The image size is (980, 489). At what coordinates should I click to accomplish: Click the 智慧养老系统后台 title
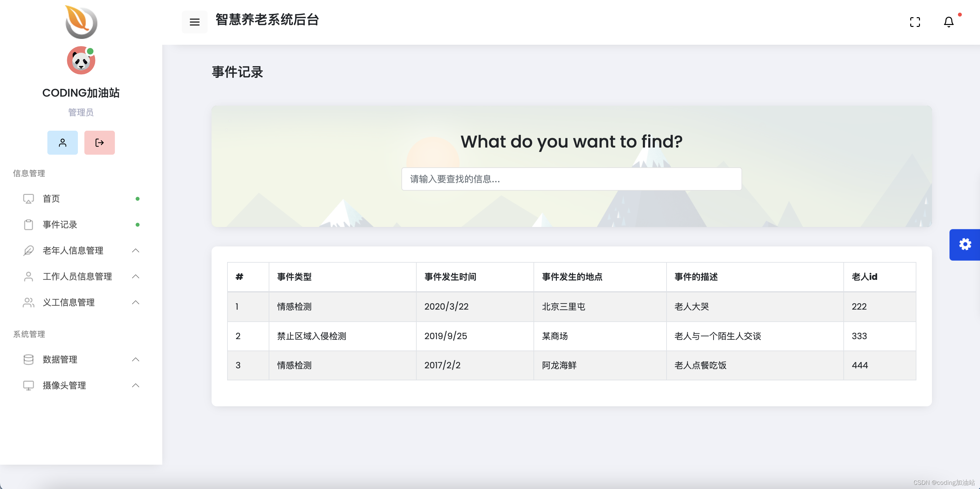(267, 20)
